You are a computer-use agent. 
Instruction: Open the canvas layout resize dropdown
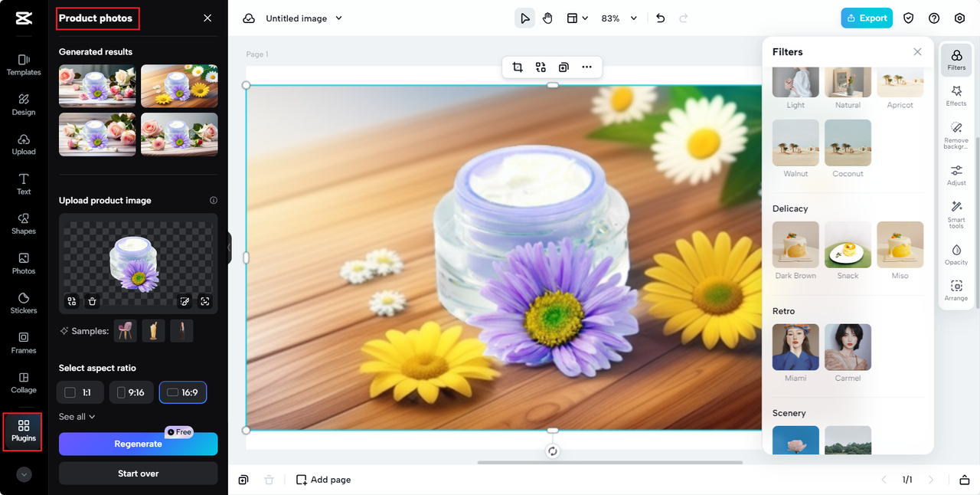pyautogui.click(x=577, y=18)
